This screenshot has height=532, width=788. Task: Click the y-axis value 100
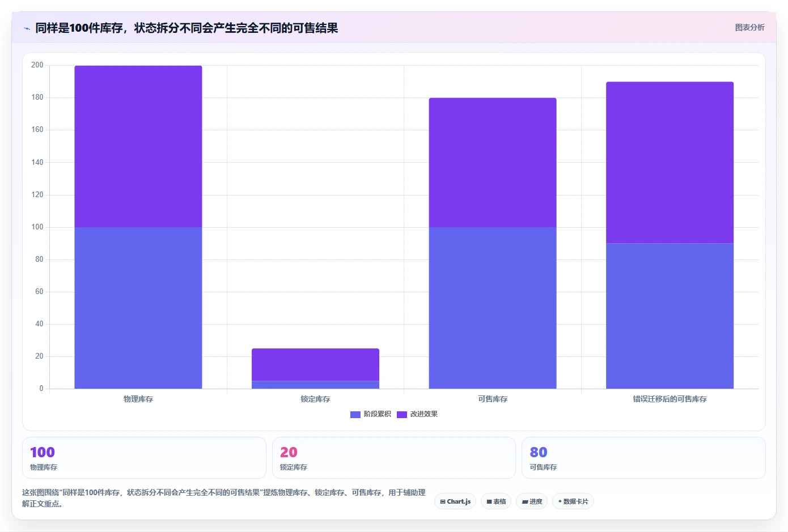click(37, 227)
